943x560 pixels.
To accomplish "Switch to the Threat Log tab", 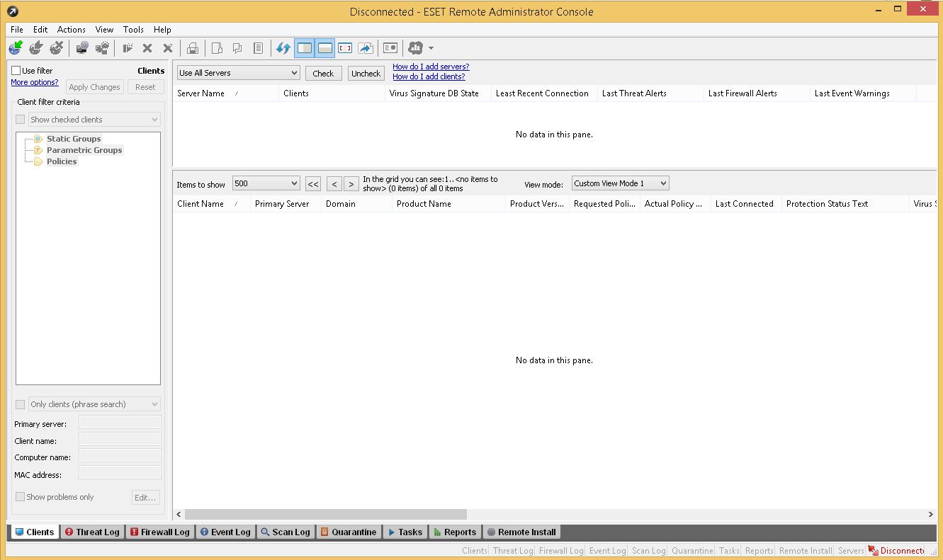I will point(92,532).
